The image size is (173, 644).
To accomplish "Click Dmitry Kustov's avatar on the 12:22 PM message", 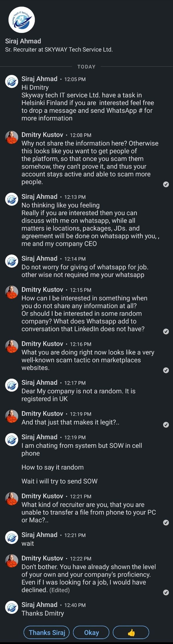I will coord(12,561).
